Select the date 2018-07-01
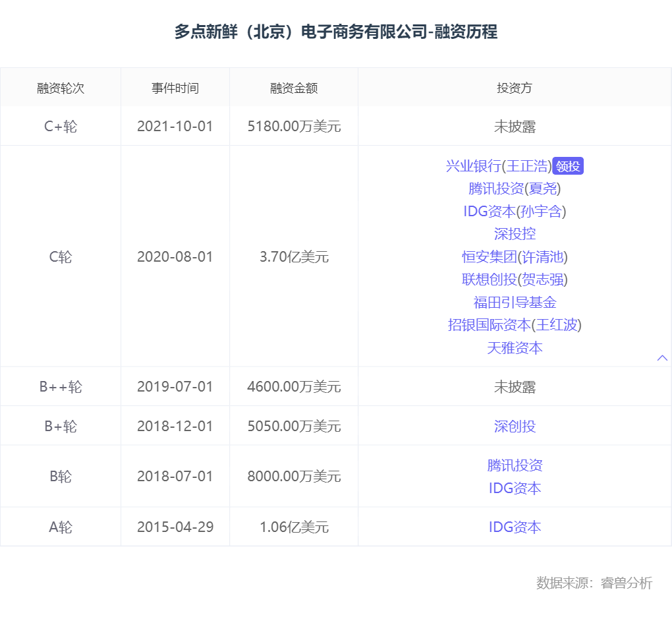 coord(175,477)
